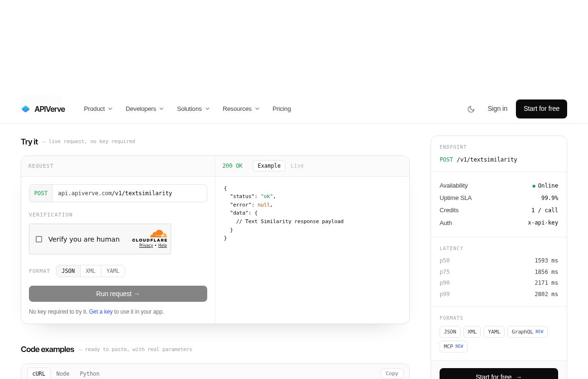Click the "status": "ok" JSON line
The width and height of the screenshot is (588, 379).
[253, 196]
